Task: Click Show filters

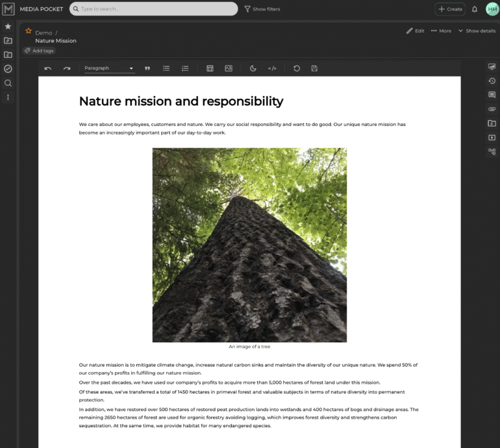Action: [x=262, y=9]
